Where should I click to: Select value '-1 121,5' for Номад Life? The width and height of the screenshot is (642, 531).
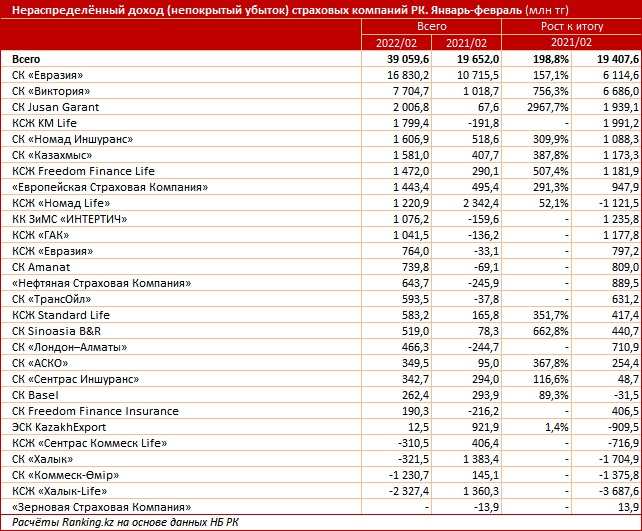(x=619, y=203)
